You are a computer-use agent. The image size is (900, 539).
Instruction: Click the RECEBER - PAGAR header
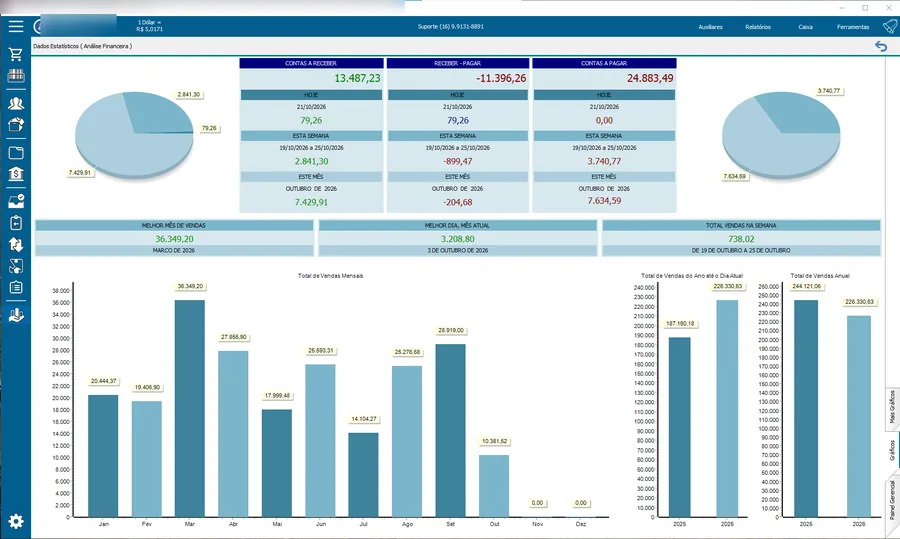[457, 63]
